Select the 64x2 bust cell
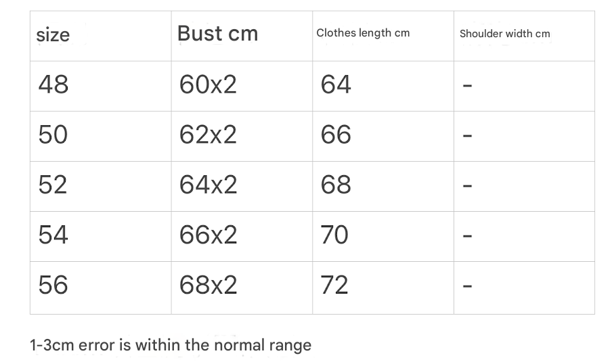 [x=208, y=185]
